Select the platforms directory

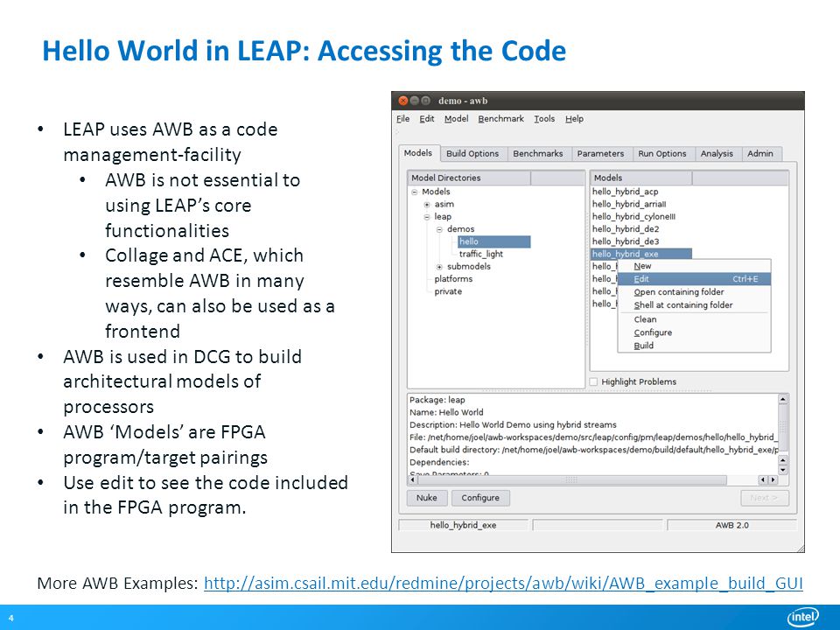tap(453, 279)
